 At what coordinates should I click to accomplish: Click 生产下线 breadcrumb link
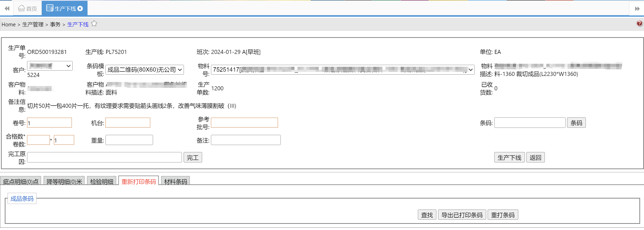pyautogui.click(x=78, y=25)
